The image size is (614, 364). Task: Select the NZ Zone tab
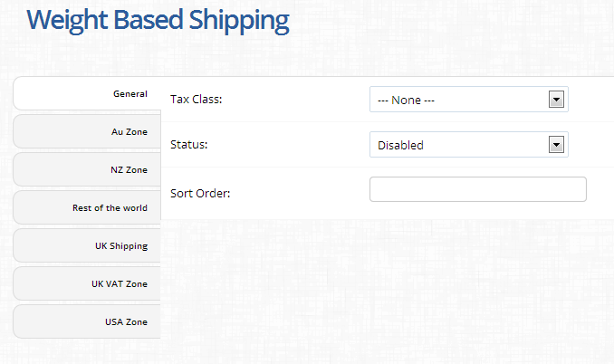pyautogui.click(x=87, y=169)
